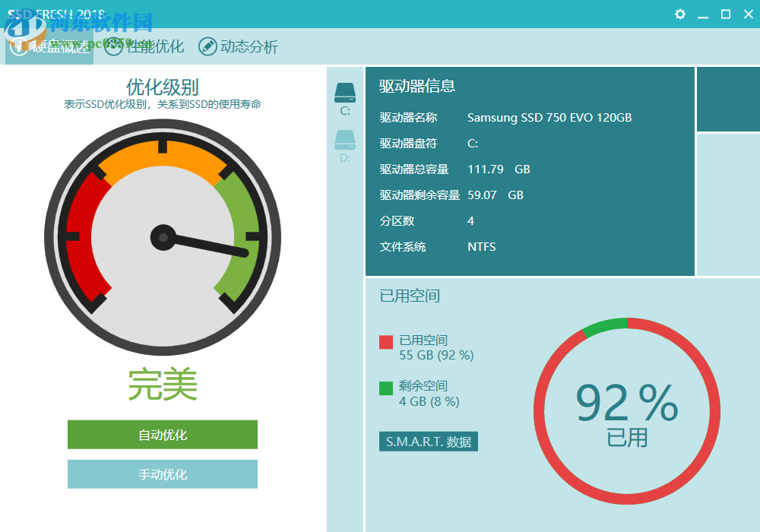
Task: Open the S.M.A.R.T. 数据 view
Action: click(428, 441)
